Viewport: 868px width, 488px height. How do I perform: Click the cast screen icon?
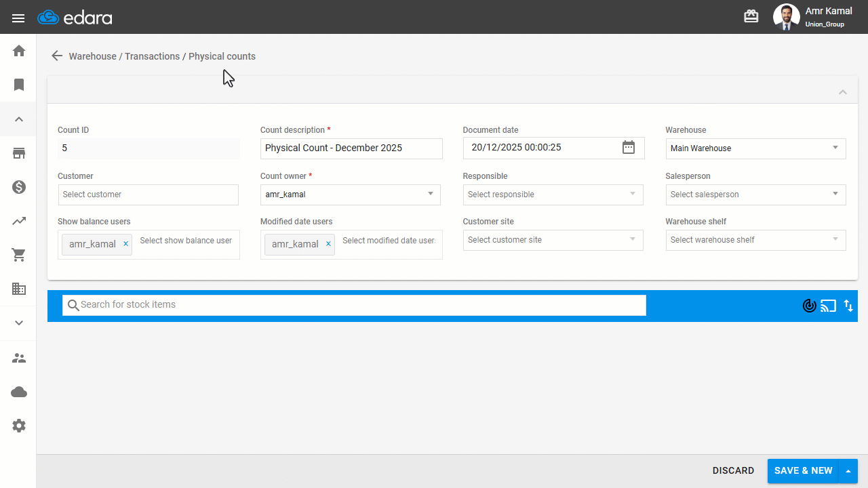[x=828, y=306]
